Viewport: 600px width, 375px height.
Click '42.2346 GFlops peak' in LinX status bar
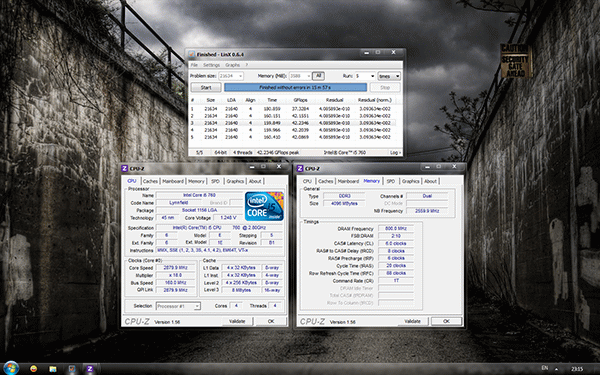[x=278, y=152]
